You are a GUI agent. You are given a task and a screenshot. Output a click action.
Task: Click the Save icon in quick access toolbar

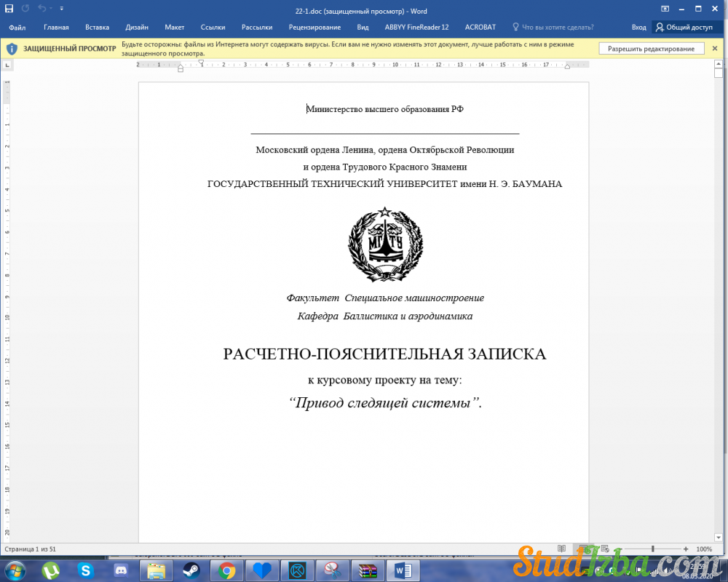point(9,8)
